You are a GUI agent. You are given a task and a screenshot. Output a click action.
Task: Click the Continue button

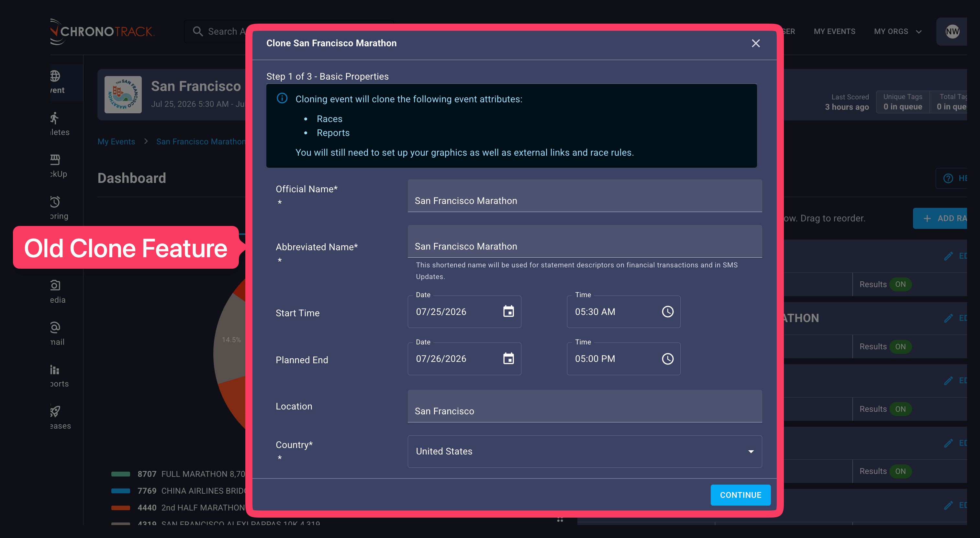740,495
